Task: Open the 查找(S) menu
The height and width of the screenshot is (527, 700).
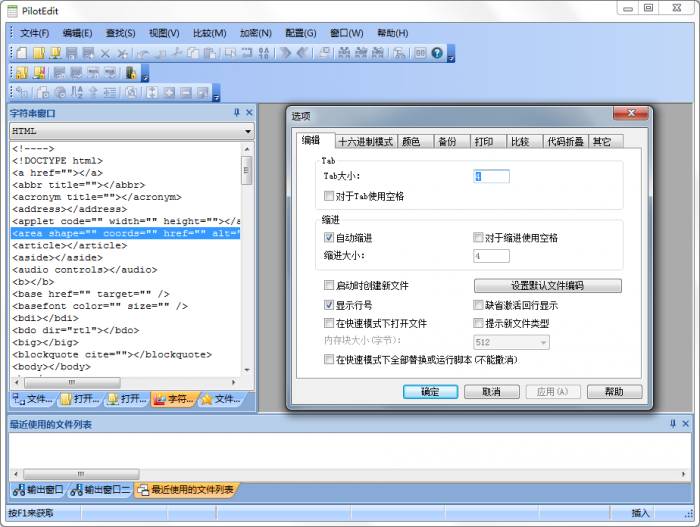Action: tap(121, 33)
